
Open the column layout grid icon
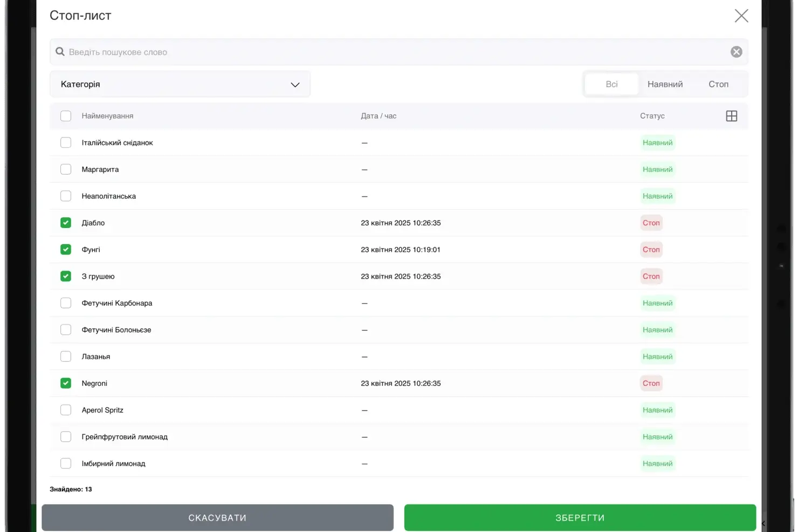[x=732, y=116]
